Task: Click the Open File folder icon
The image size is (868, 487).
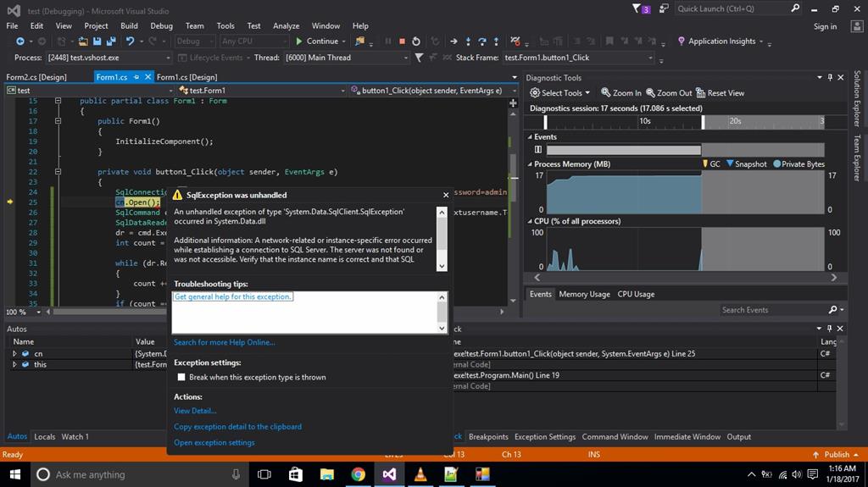Action: point(83,42)
